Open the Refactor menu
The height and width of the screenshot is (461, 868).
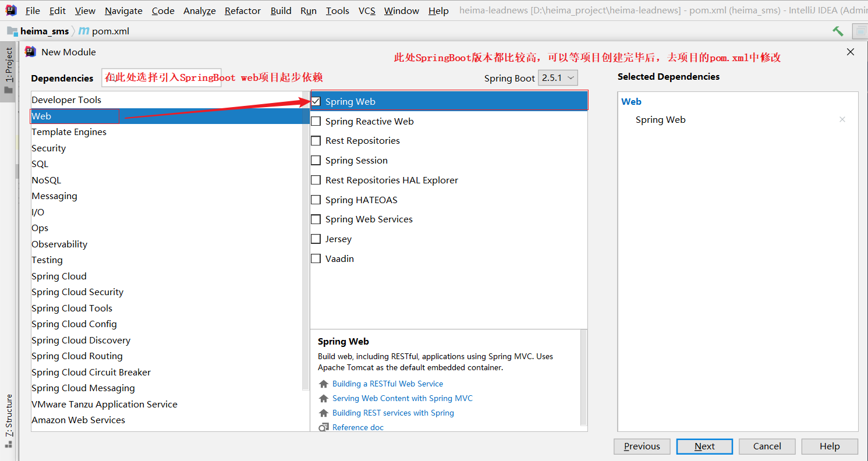coord(243,10)
